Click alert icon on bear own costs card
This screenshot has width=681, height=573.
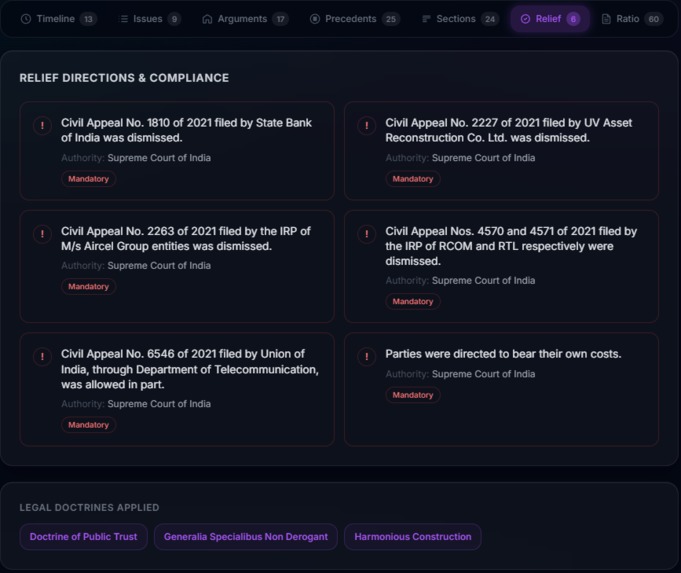click(x=367, y=357)
